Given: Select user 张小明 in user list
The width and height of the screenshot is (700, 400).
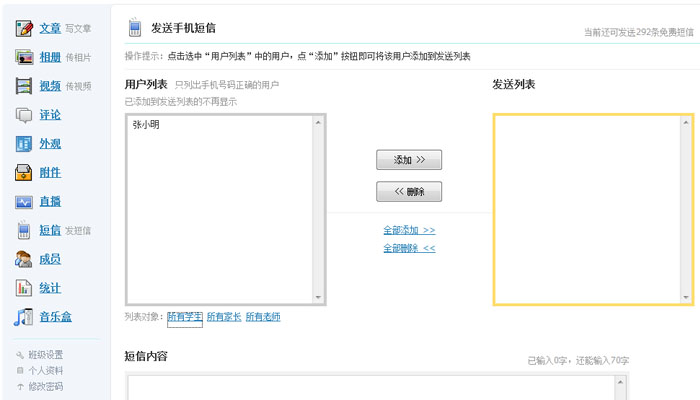Looking at the screenshot, I should 146,126.
